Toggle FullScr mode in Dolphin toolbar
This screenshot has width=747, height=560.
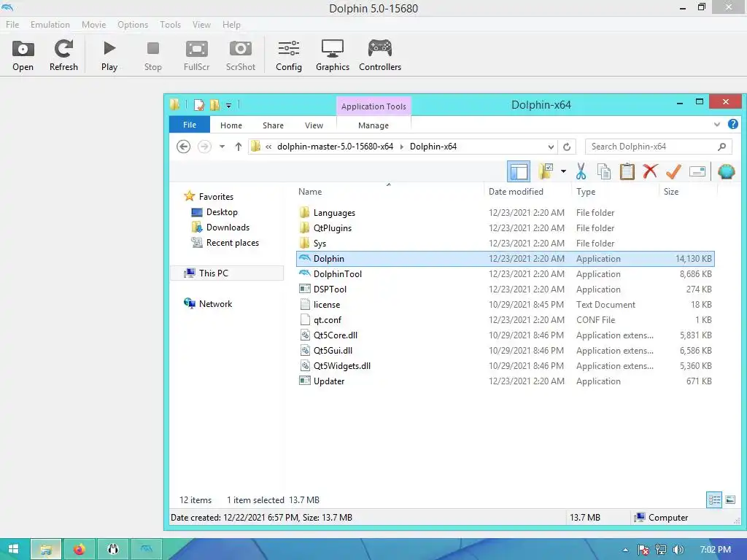click(x=196, y=55)
